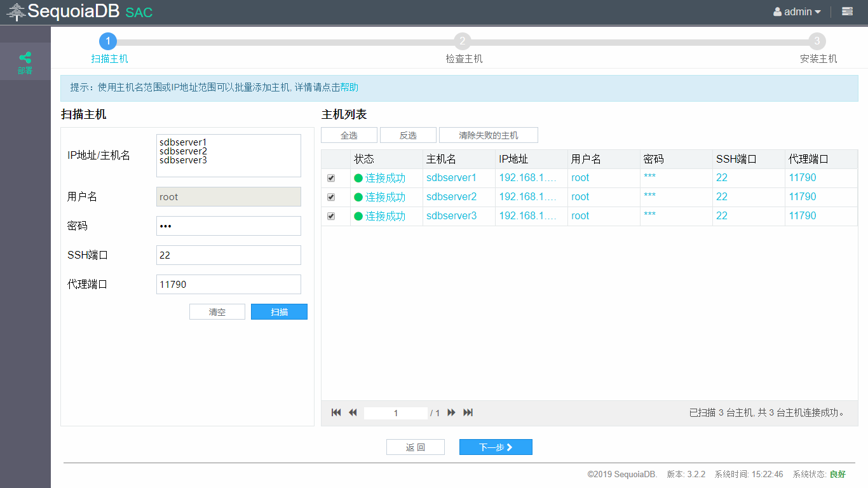Toggle checkbox for sdbserver2 row
Image resolution: width=868 pixels, height=488 pixels.
[331, 197]
